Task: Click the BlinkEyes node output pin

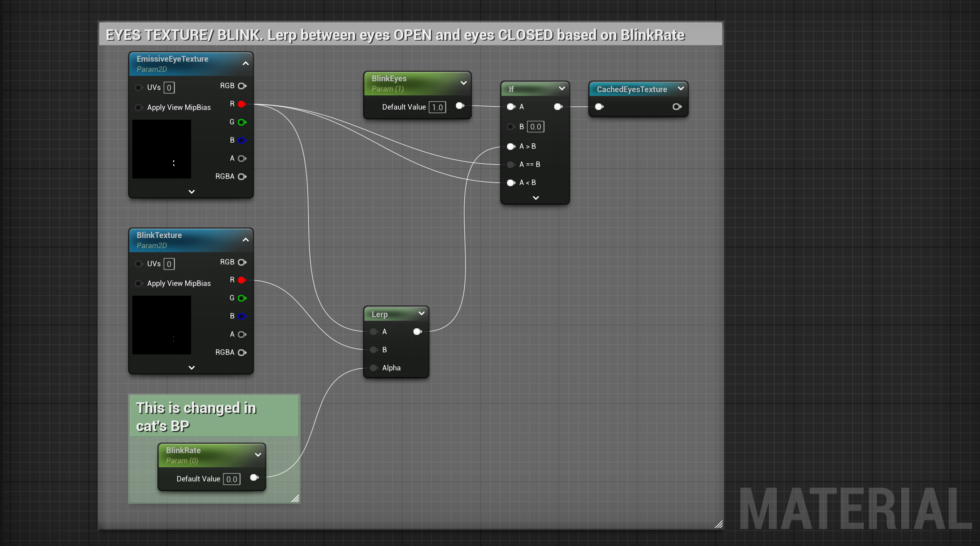Action: click(460, 106)
